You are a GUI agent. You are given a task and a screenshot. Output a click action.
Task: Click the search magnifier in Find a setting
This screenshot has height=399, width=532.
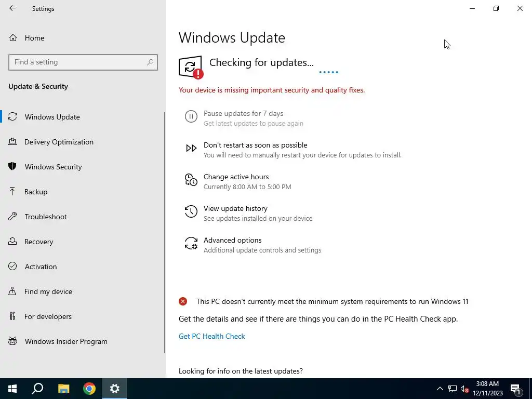pyautogui.click(x=150, y=62)
